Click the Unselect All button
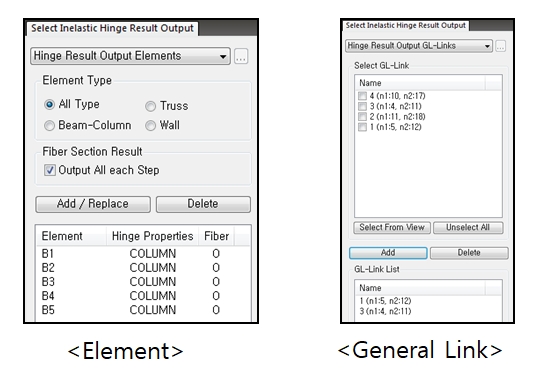540x374 pixels. [468, 228]
